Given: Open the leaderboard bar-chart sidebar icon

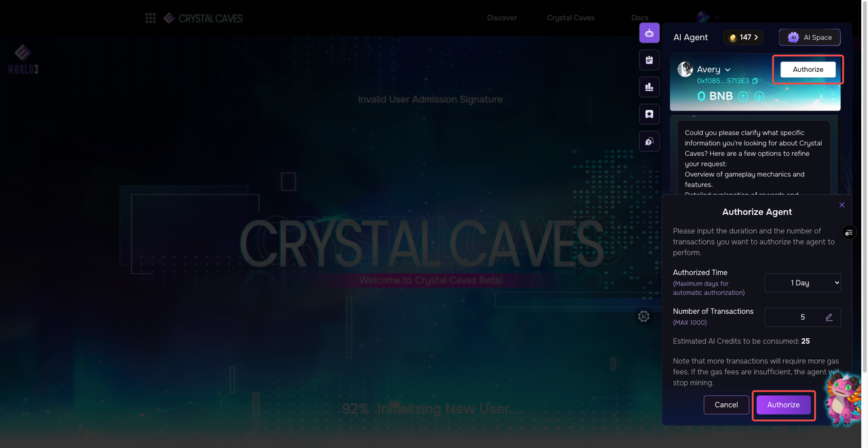Looking at the screenshot, I should [649, 87].
